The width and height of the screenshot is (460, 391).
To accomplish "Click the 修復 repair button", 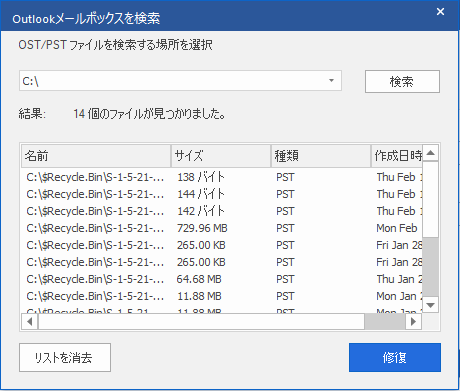I will pos(395,357).
